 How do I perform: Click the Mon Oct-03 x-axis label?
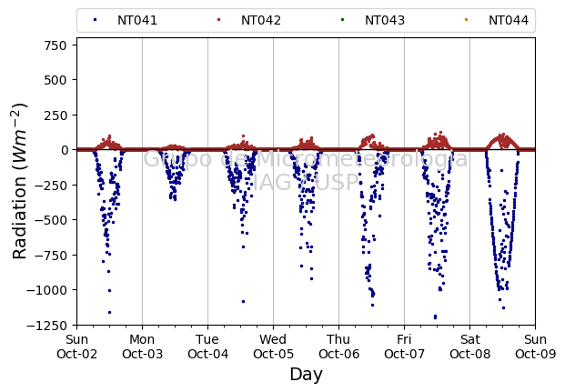[142, 347]
